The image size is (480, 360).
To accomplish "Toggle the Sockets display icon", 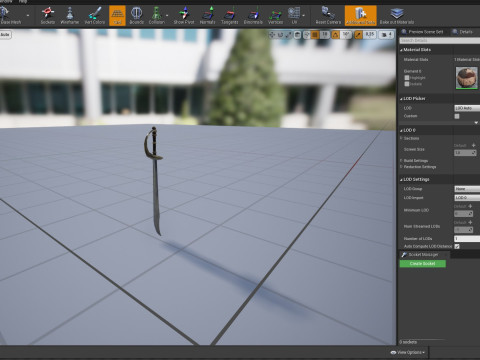I will click(x=48, y=15).
